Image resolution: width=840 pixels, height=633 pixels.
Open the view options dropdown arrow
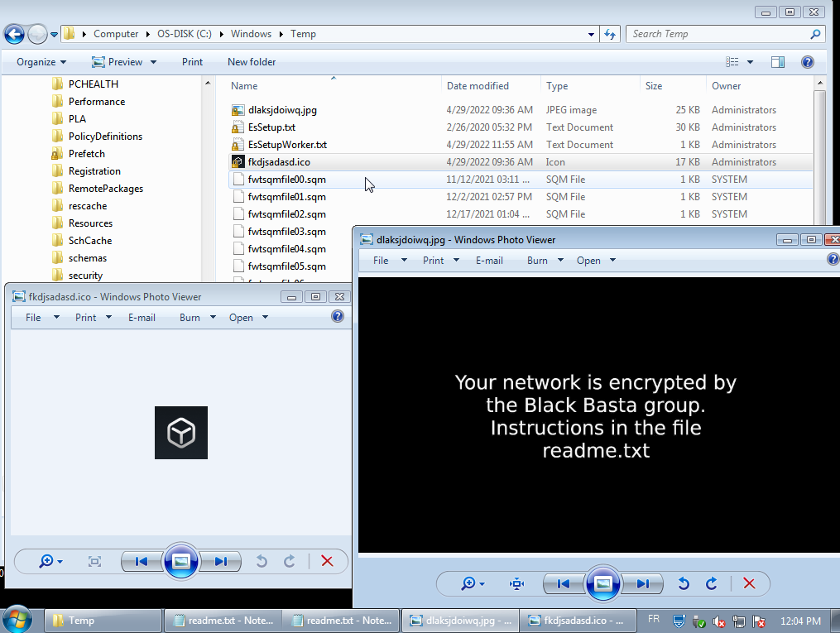click(x=750, y=62)
